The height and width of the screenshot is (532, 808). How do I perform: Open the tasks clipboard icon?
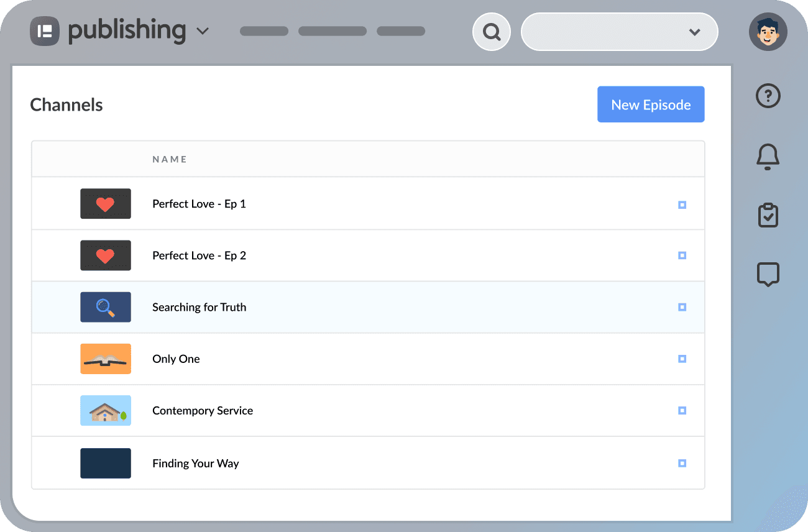[768, 215]
